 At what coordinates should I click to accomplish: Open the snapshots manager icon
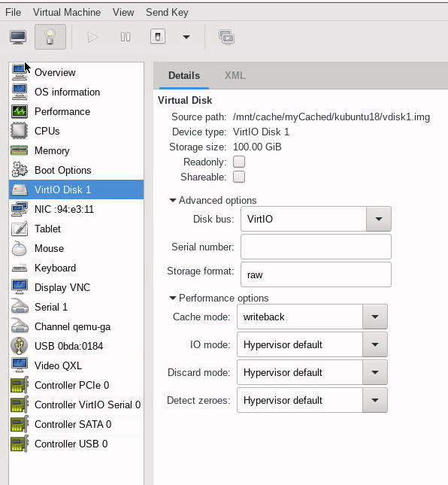pyautogui.click(x=226, y=37)
